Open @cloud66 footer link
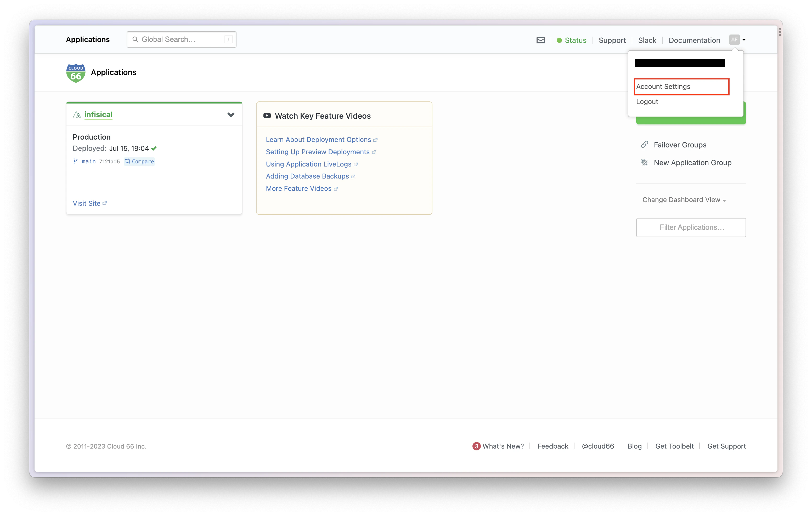Image resolution: width=812 pixels, height=516 pixels. (598, 446)
